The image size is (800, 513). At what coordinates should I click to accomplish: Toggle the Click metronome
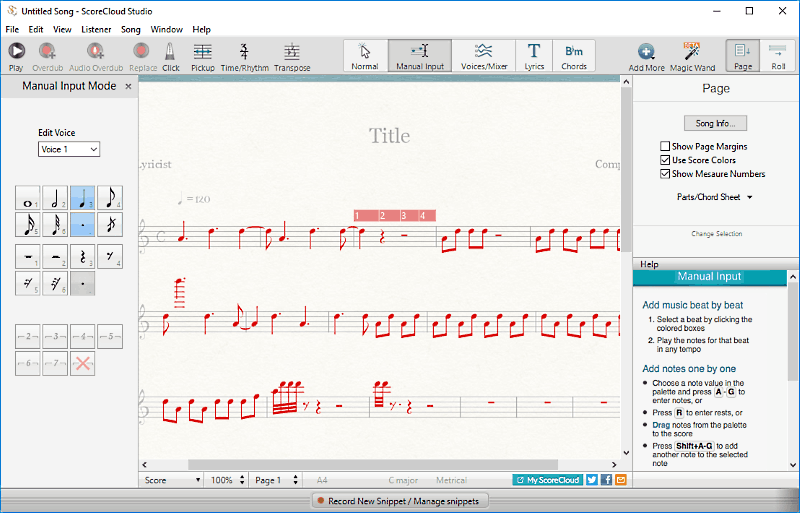point(170,56)
